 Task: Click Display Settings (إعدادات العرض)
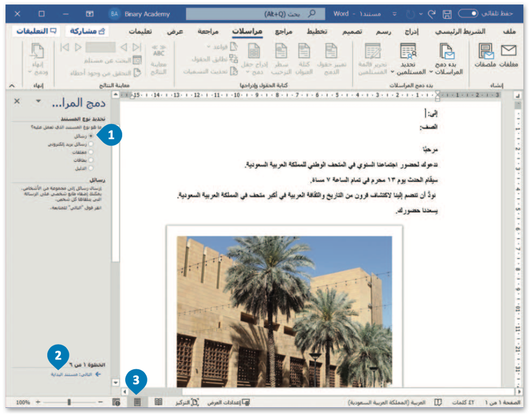[228, 403]
